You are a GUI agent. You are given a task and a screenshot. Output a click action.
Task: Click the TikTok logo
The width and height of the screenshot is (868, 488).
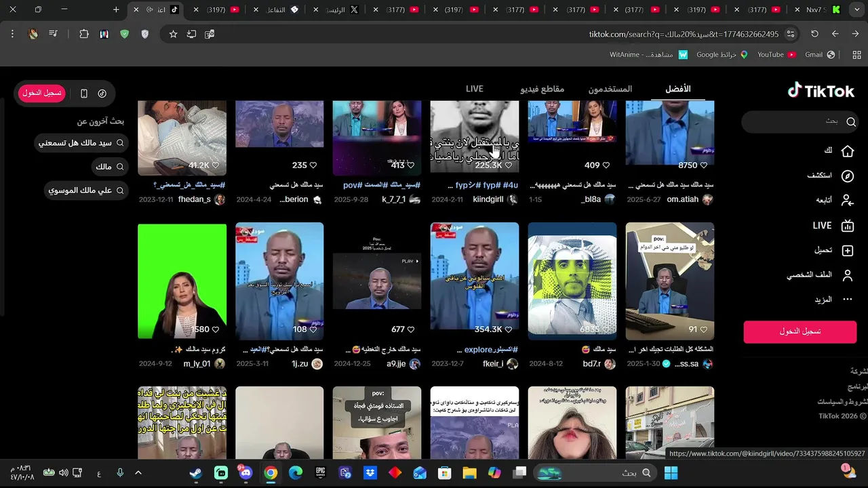coord(821,91)
